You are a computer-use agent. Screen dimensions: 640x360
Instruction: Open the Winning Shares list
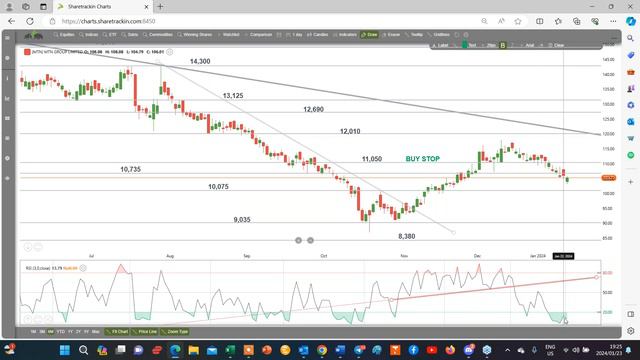(x=195, y=35)
